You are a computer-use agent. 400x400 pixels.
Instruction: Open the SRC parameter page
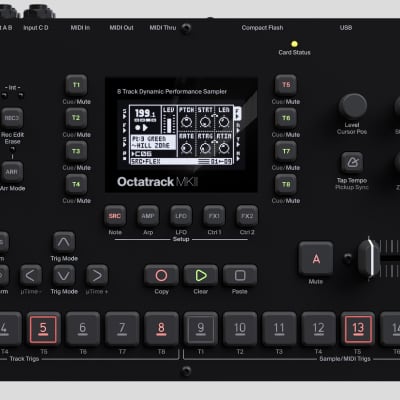point(115,216)
